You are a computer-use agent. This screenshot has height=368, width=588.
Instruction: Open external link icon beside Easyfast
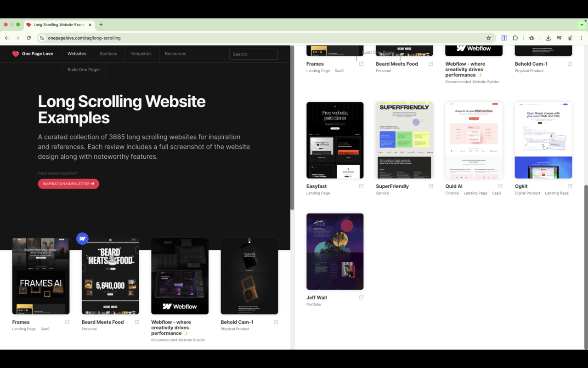pos(362,186)
